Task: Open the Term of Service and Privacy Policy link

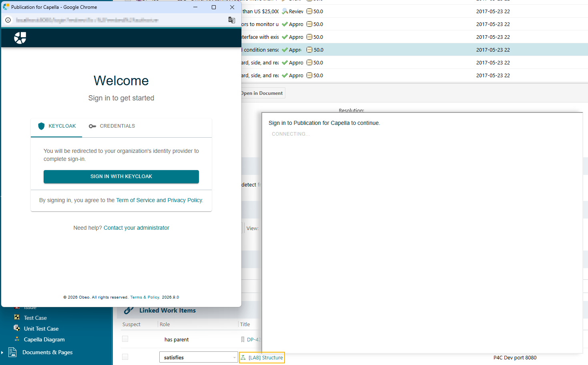Action: click(159, 200)
